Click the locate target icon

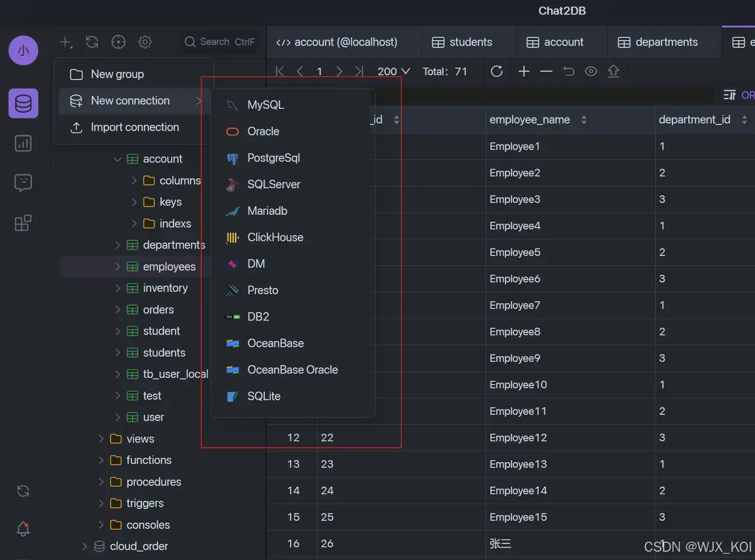[x=119, y=42]
